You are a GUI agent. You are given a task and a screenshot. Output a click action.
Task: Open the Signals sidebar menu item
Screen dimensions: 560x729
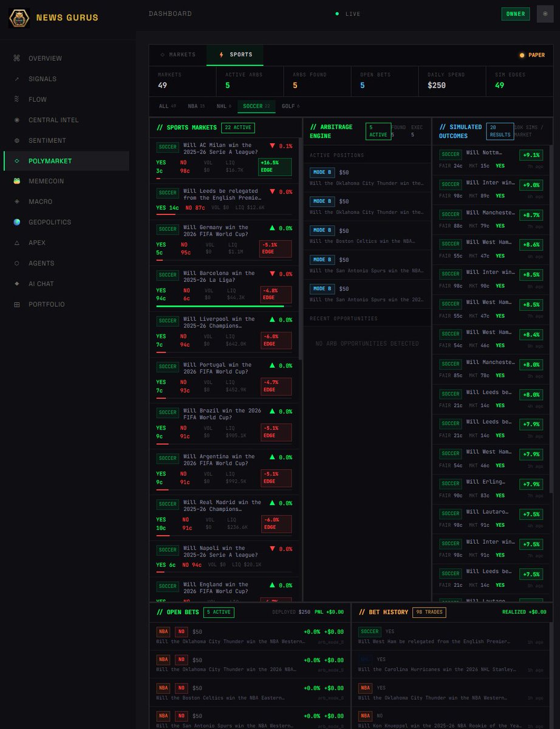coord(66,79)
